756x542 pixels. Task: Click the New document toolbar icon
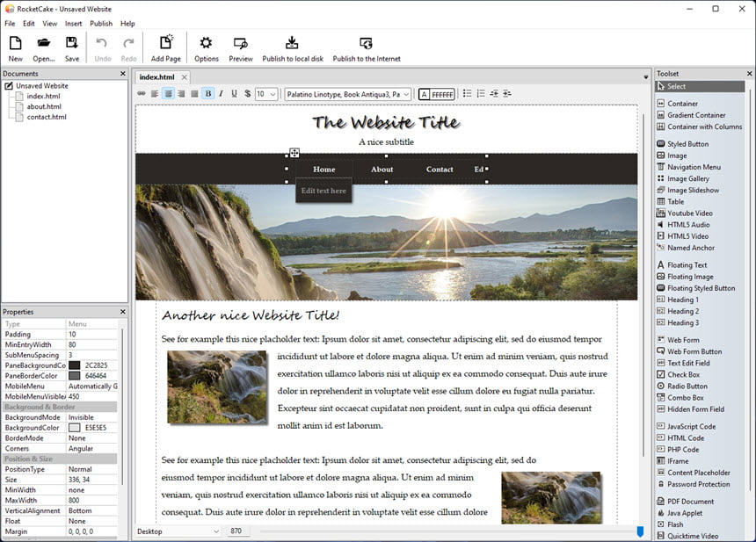pos(16,48)
